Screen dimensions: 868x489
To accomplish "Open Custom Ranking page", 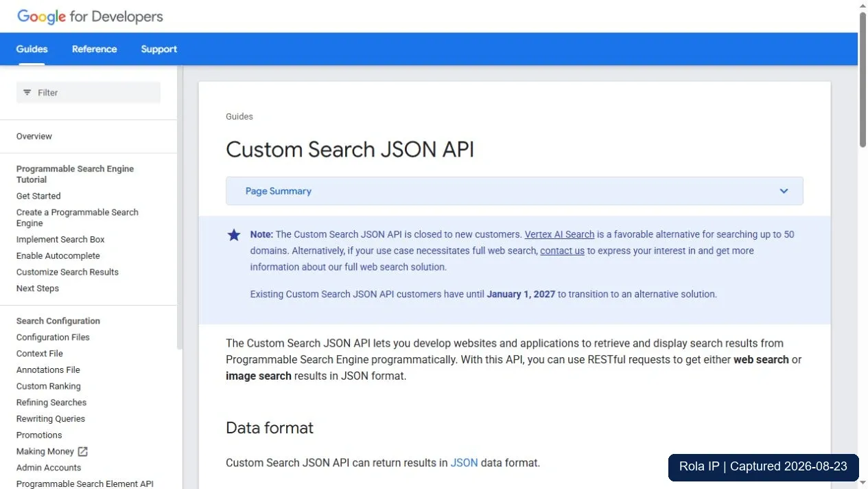I will (x=49, y=386).
